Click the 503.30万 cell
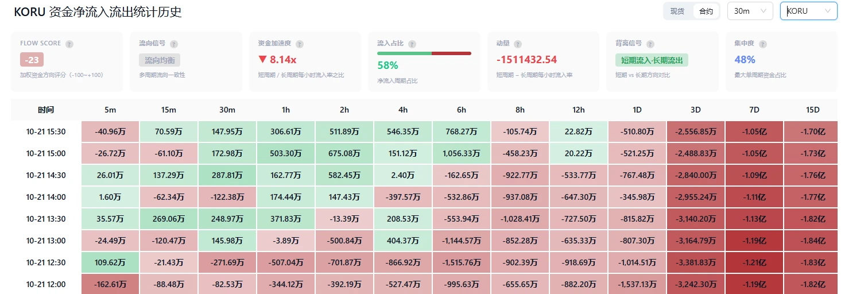868x294 pixels. click(286, 153)
